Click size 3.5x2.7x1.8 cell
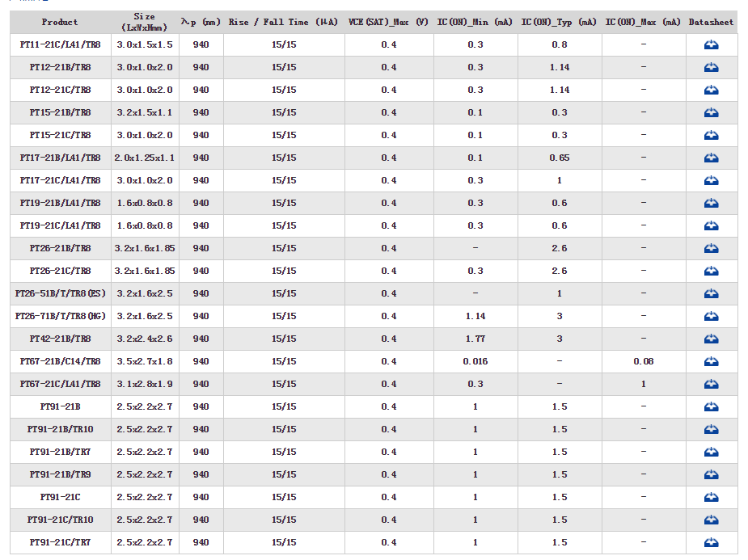The height and width of the screenshot is (560, 748). (x=145, y=362)
